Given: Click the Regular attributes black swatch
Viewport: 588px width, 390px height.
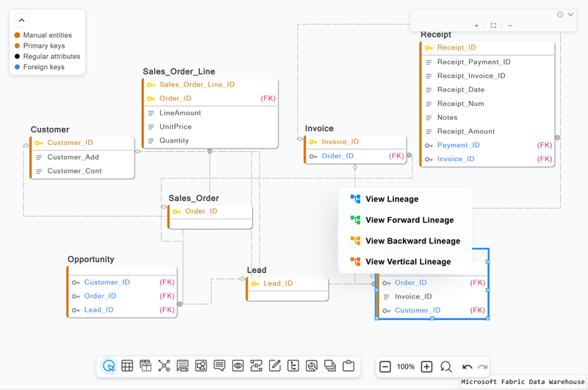Looking at the screenshot, I should pos(17,57).
